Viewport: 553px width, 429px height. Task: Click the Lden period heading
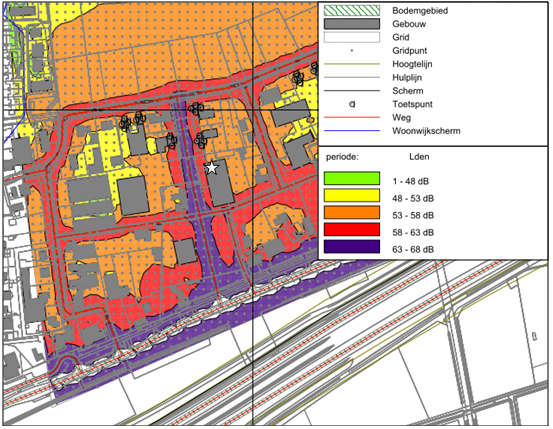(x=419, y=157)
